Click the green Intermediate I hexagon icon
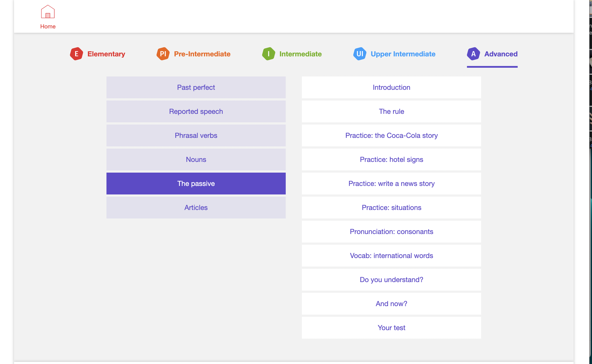Viewport: 592px width, 364px height. (268, 54)
